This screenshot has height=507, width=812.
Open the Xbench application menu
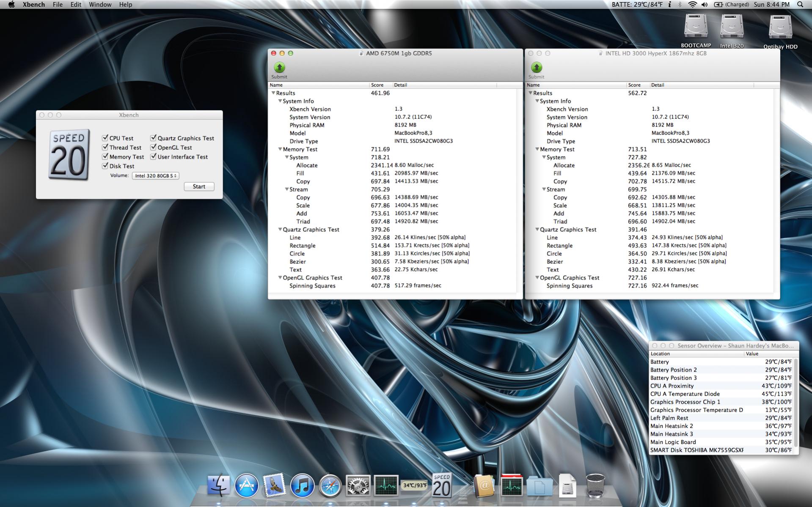click(x=34, y=4)
